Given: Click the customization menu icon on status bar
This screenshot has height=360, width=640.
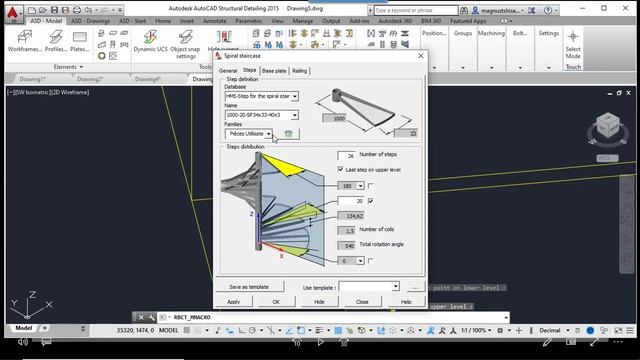Looking at the screenshot, I should (x=630, y=330).
